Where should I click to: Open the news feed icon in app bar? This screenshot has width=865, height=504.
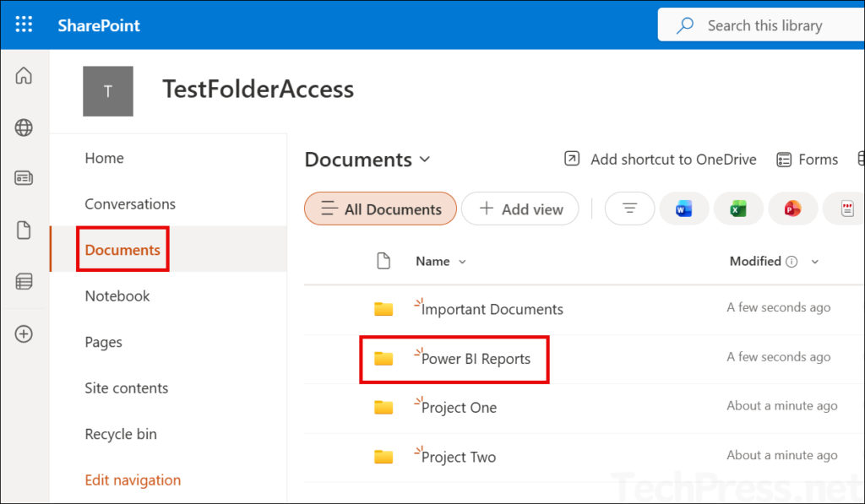[24, 178]
